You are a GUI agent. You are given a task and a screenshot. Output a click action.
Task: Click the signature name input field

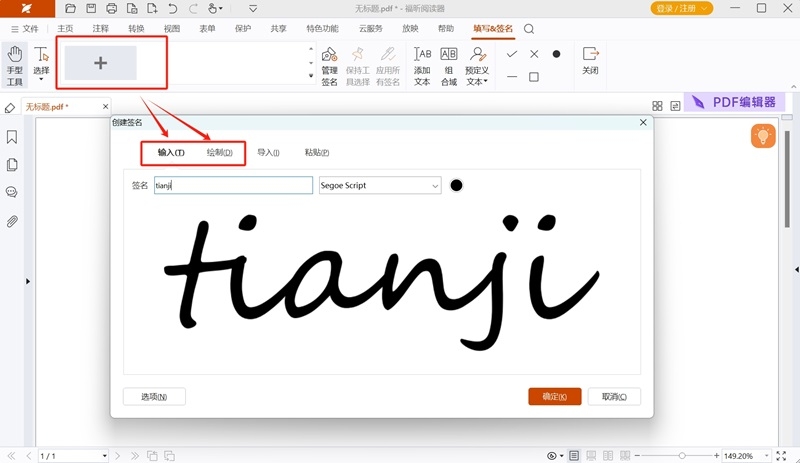pos(233,185)
